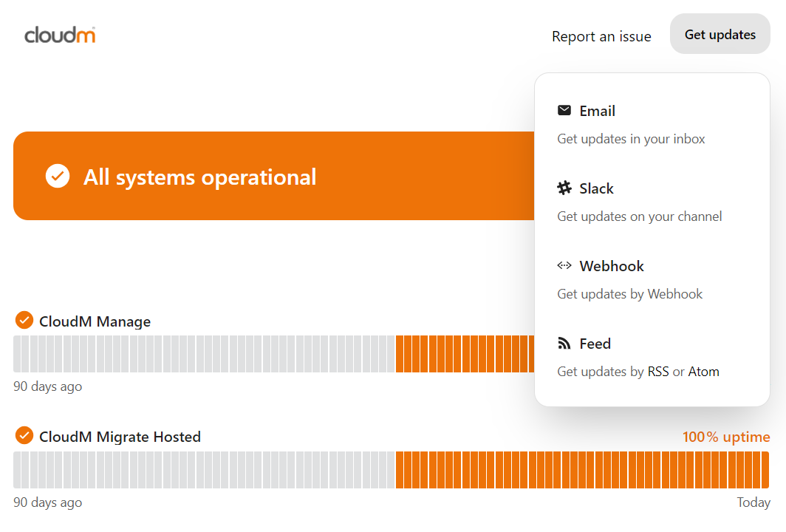Click the Email envelope icon
Image resolution: width=786 pixels, height=532 pixels.
pyautogui.click(x=564, y=110)
